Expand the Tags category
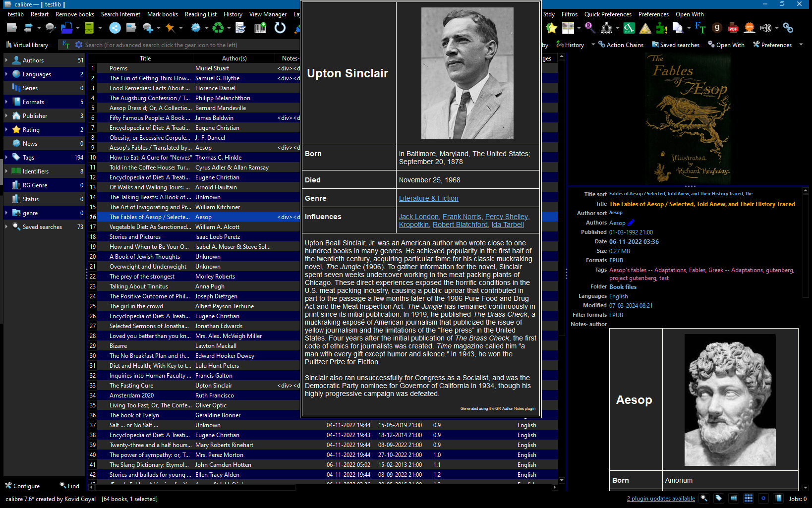Image resolution: width=812 pixels, height=508 pixels. click(6, 157)
